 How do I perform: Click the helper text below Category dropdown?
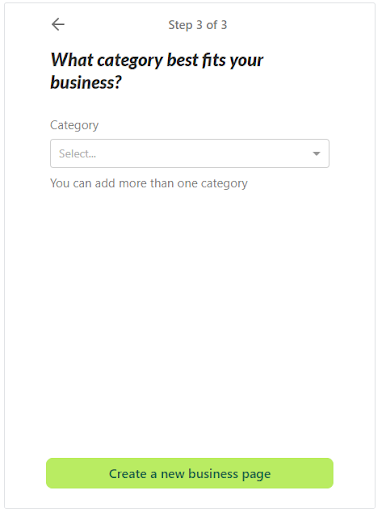click(x=149, y=183)
